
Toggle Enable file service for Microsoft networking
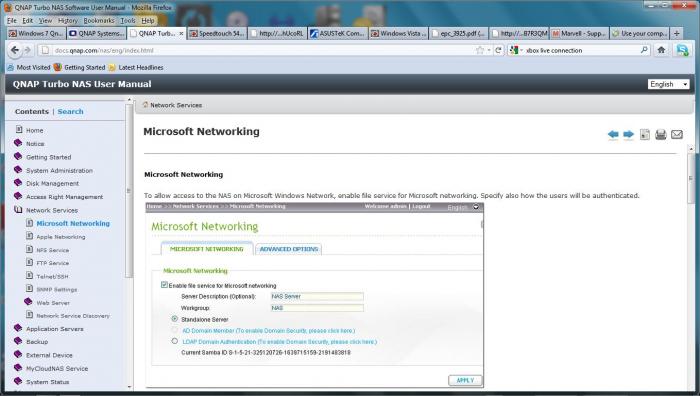pos(164,285)
